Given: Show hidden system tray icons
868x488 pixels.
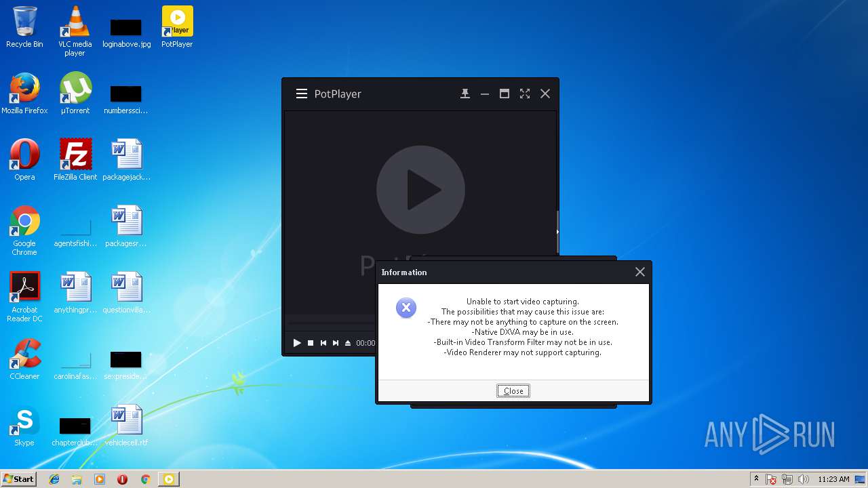Looking at the screenshot, I should click(x=757, y=479).
